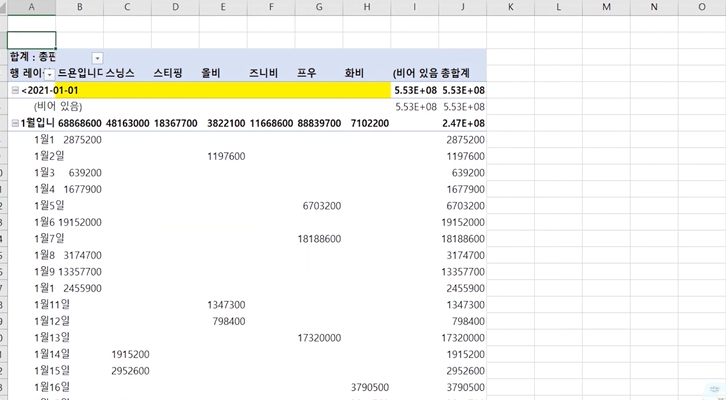Click cell with value 17320000 under 프우
726x400 pixels.
point(319,337)
